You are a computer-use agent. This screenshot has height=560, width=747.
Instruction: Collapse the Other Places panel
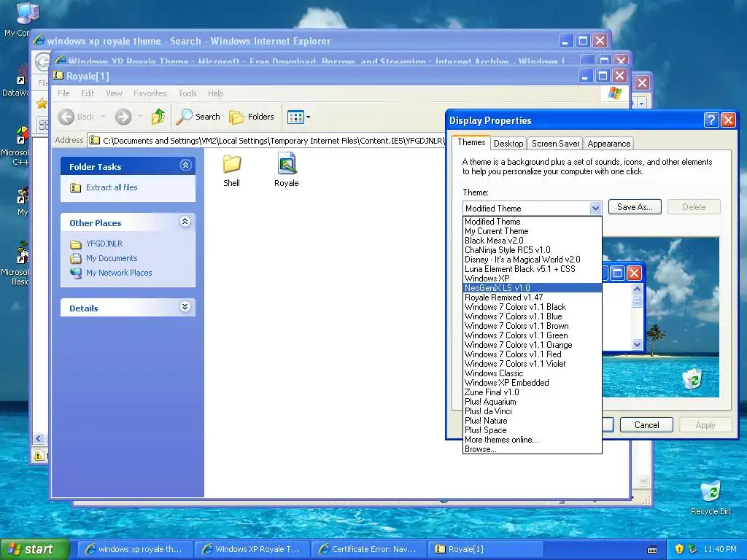[185, 222]
